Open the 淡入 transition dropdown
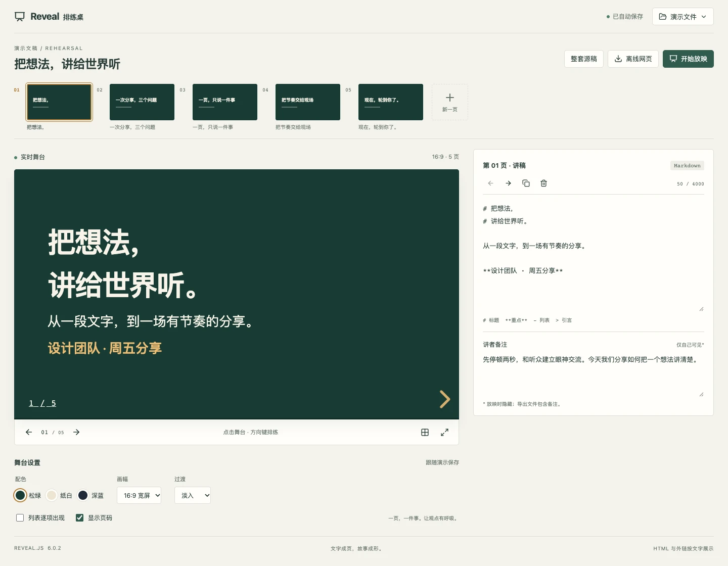The image size is (728, 566). click(193, 495)
